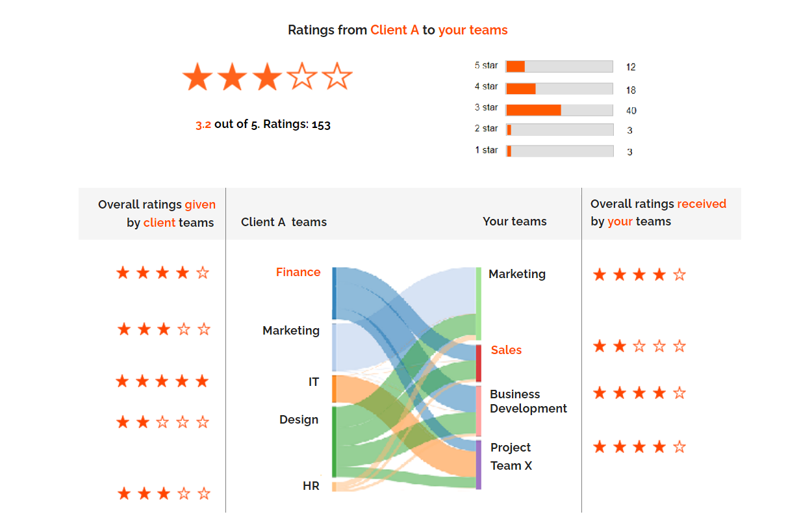Select the Sales team label
The image size is (812, 523).
pyautogui.click(x=506, y=350)
